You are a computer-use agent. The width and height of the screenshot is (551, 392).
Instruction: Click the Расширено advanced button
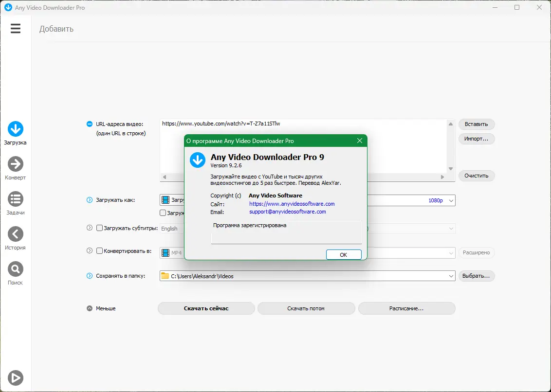coord(477,252)
